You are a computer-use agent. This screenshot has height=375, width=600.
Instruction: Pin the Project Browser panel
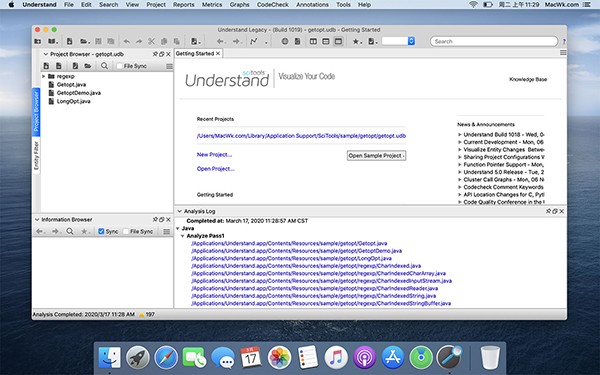click(155, 54)
